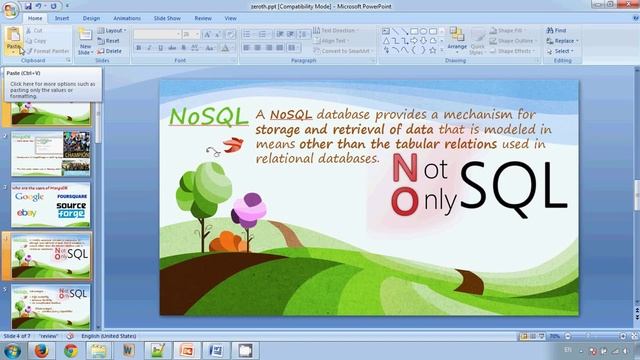Delete the current slide
Screen dimensions: 640x360
[x=110, y=51]
